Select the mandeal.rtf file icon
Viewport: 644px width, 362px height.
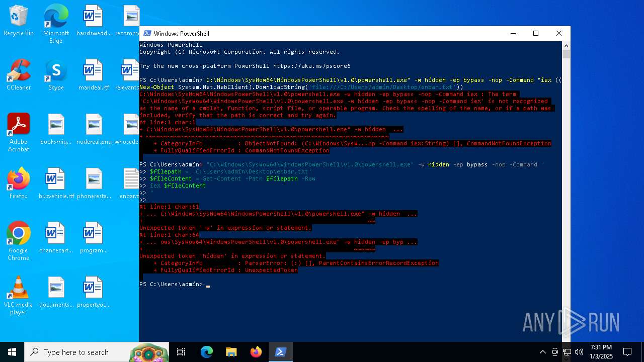[x=94, y=75]
